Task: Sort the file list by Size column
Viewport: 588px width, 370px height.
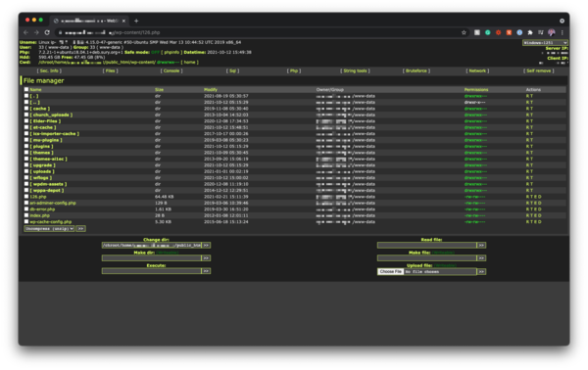Action: (159, 89)
